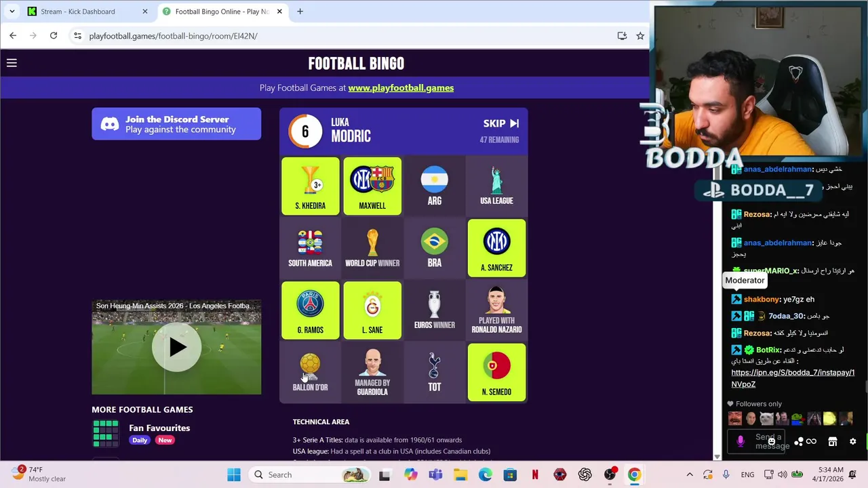The width and height of the screenshot is (868, 488).
Task: Click the address bar URL
Action: click(x=173, y=36)
